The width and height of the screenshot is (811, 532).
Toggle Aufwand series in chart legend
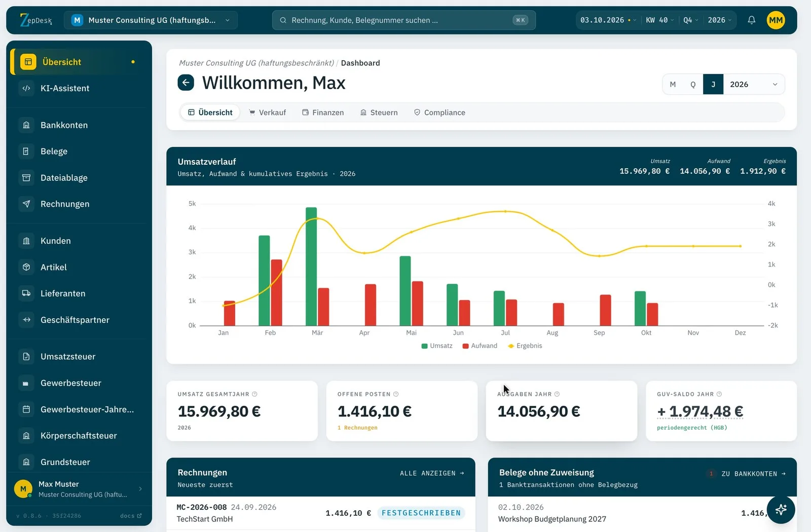click(x=480, y=346)
